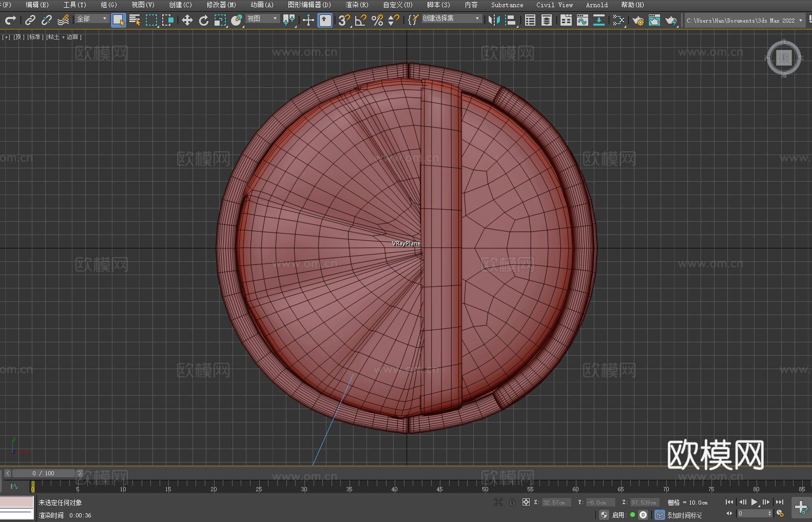
Task: Open Render Setup teapot gear icon
Action: point(638,20)
